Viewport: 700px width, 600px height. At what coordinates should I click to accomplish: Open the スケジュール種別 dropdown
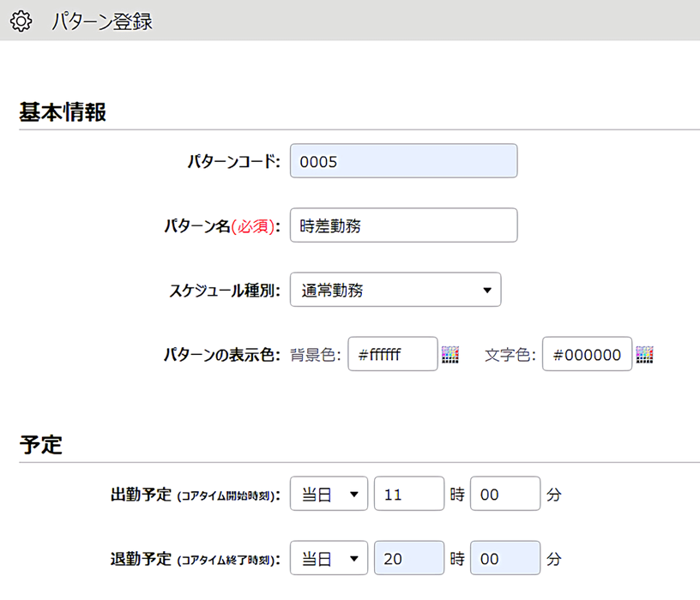(395, 290)
